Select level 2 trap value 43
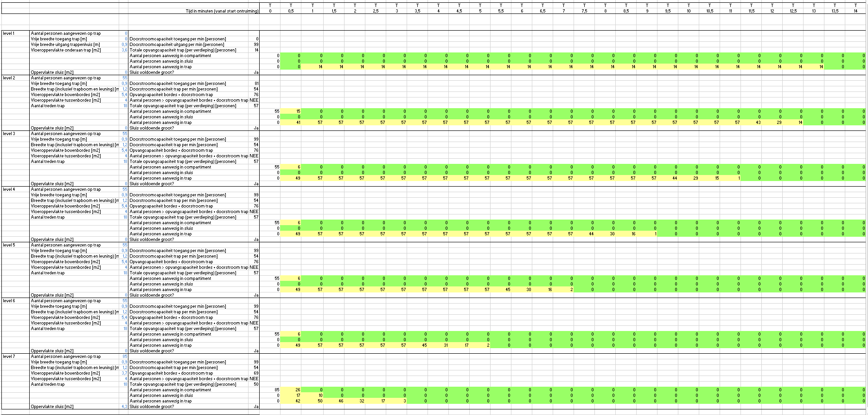868x415 pixels. coord(758,123)
